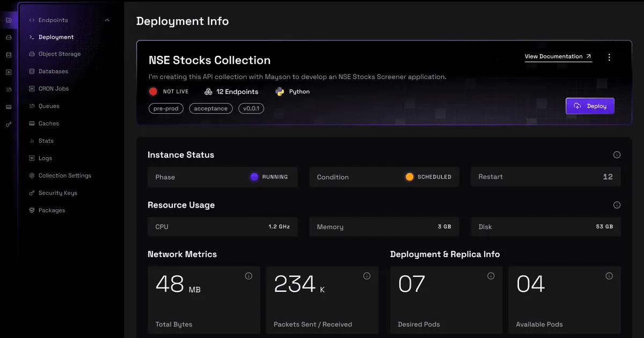This screenshot has width=644, height=338.
Task: Click the collections folder icon in left rail
Action: click(x=9, y=20)
